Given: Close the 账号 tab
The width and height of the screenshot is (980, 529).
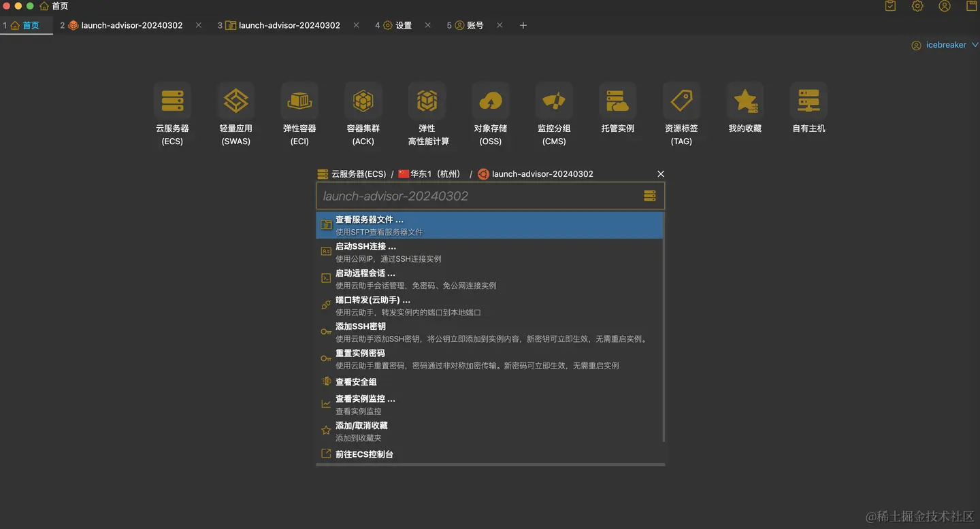Looking at the screenshot, I should [x=500, y=25].
